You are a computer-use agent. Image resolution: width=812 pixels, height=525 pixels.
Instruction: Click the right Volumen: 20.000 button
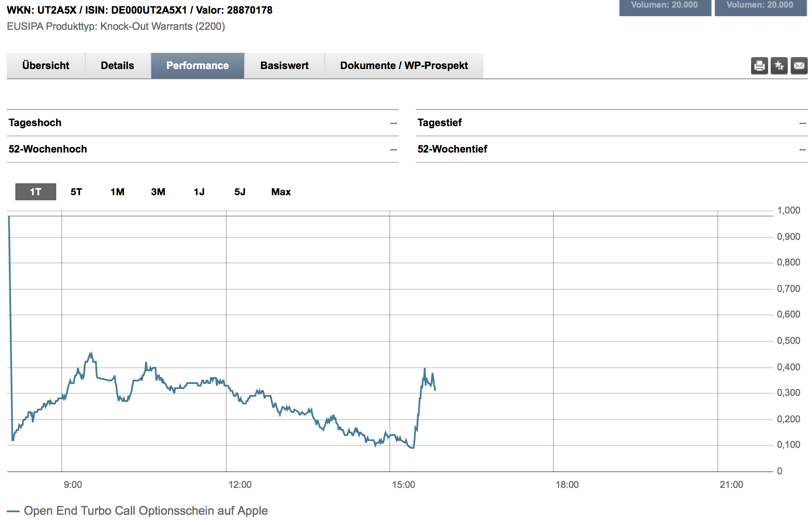pyautogui.click(x=760, y=7)
